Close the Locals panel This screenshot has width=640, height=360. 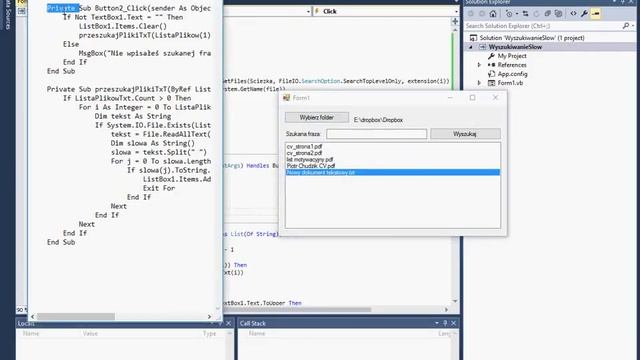coord(228,323)
